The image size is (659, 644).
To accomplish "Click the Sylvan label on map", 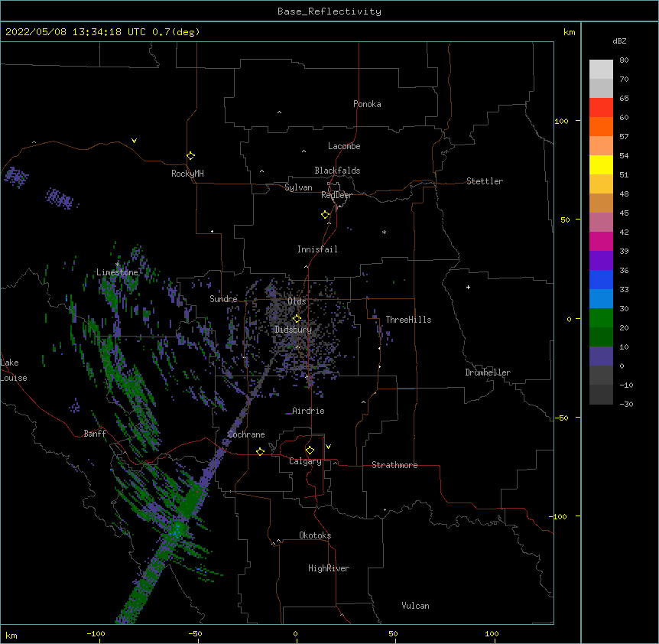I will [x=298, y=187].
